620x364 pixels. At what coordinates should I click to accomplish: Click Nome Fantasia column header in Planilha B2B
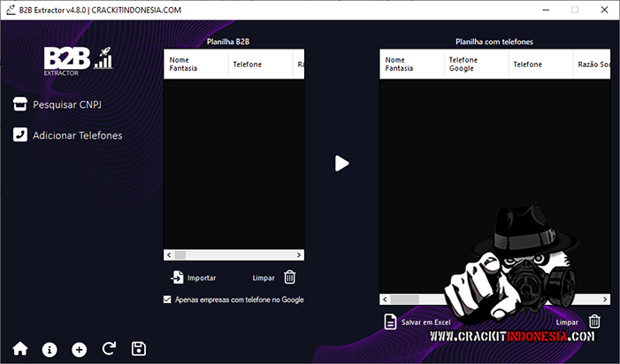pyautogui.click(x=184, y=64)
